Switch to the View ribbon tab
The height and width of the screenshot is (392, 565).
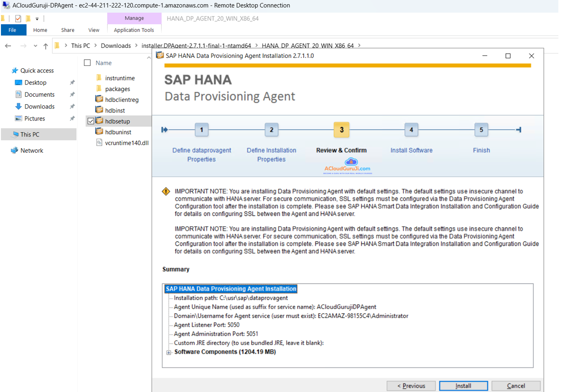point(94,30)
